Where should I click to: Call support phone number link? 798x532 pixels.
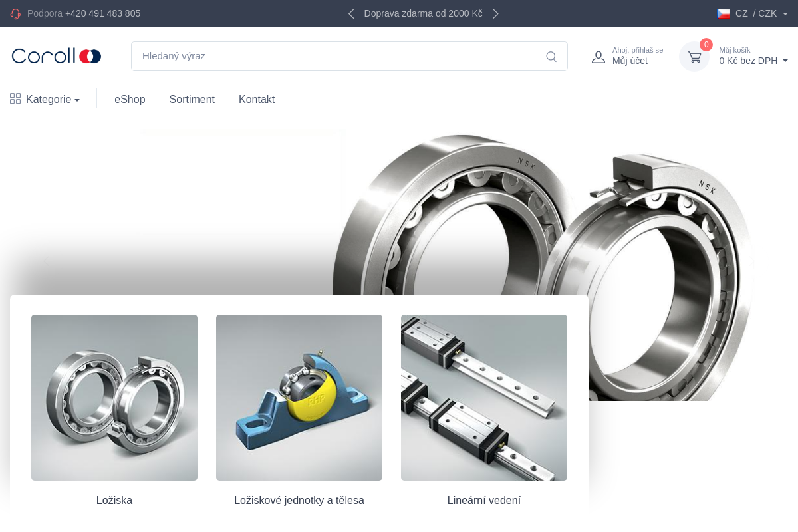pyautogui.click(x=102, y=13)
